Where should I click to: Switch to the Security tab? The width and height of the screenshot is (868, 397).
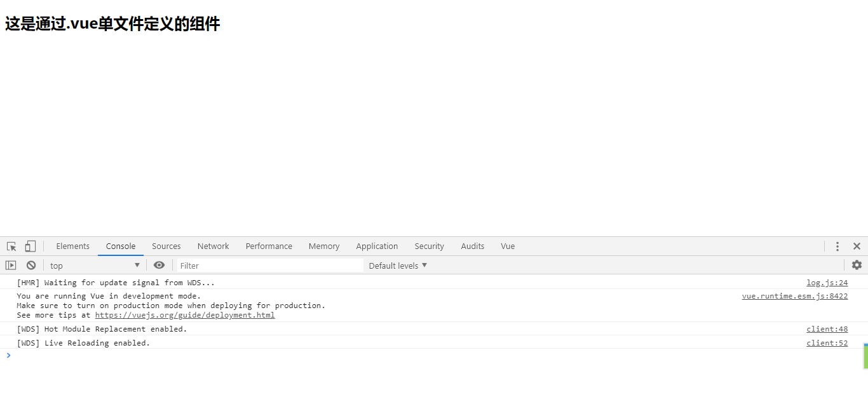(430, 246)
